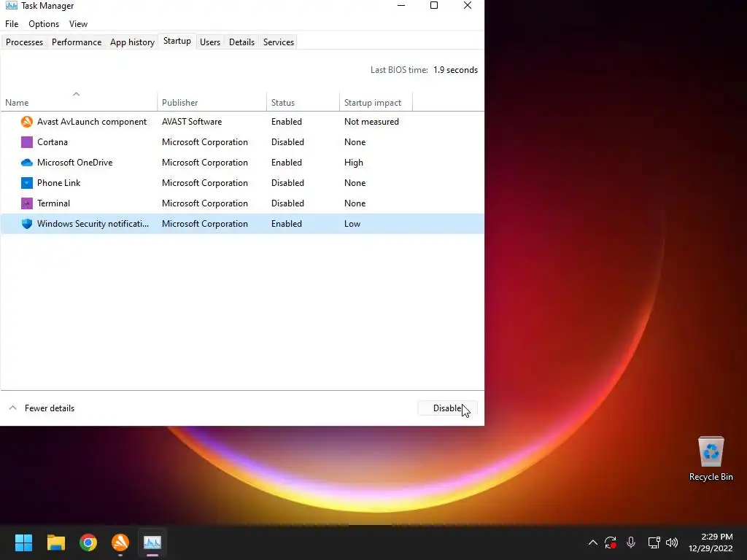
Task: Click the sync status tray icon
Action: (x=611, y=542)
